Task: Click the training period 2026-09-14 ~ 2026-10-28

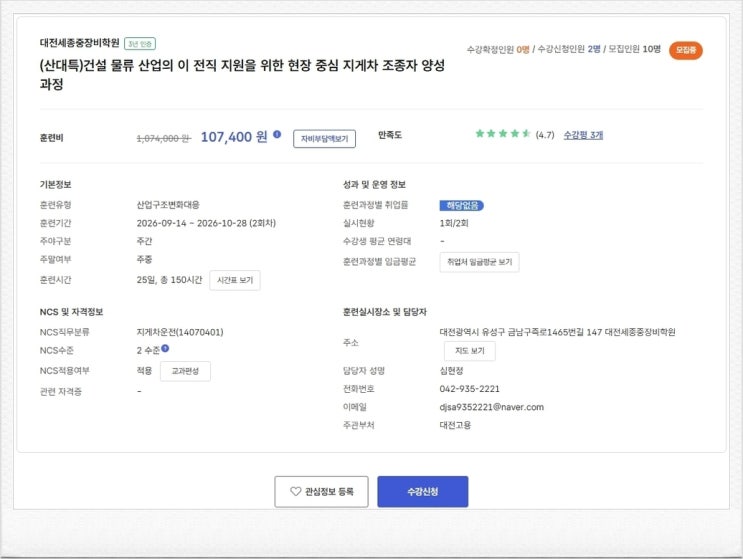Action: [206, 223]
